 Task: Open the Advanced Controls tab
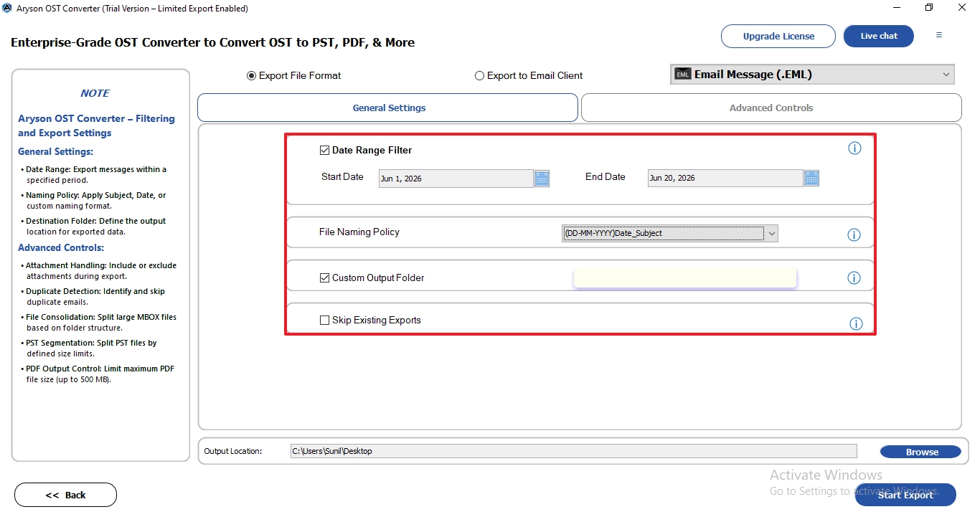point(771,108)
